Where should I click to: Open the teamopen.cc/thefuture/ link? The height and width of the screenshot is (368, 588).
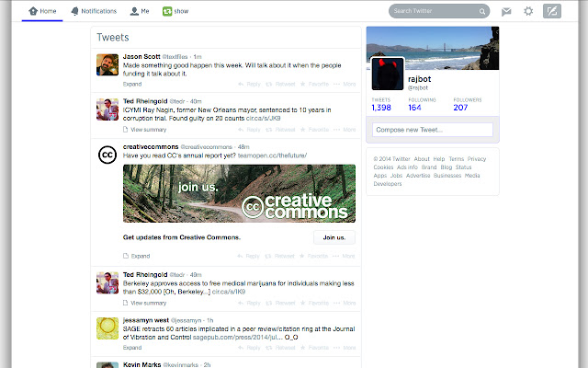[272, 155]
